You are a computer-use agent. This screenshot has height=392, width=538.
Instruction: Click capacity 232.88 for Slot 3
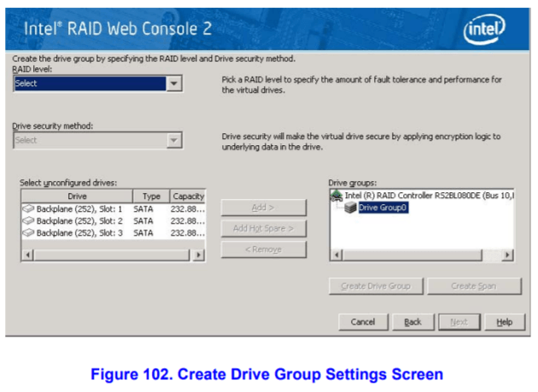pyautogui.click(x=188, y=233)
